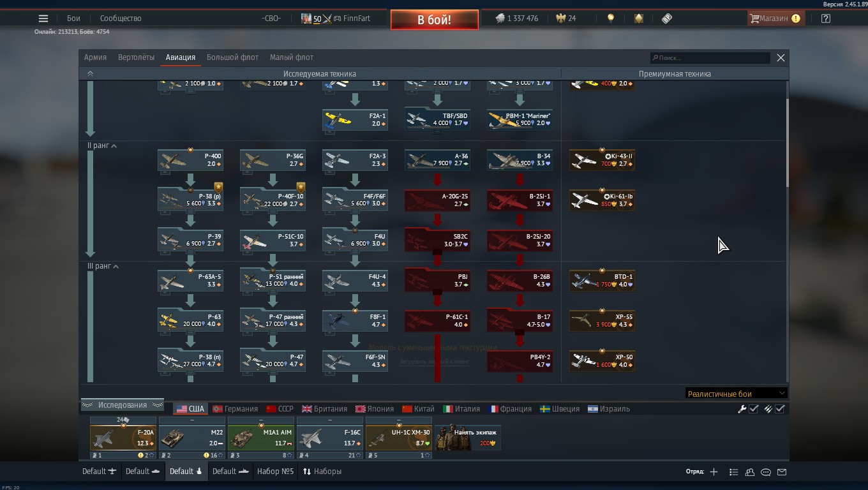
Task: Select the M1A1 AIM crew slot
Action: pos(260,438)
